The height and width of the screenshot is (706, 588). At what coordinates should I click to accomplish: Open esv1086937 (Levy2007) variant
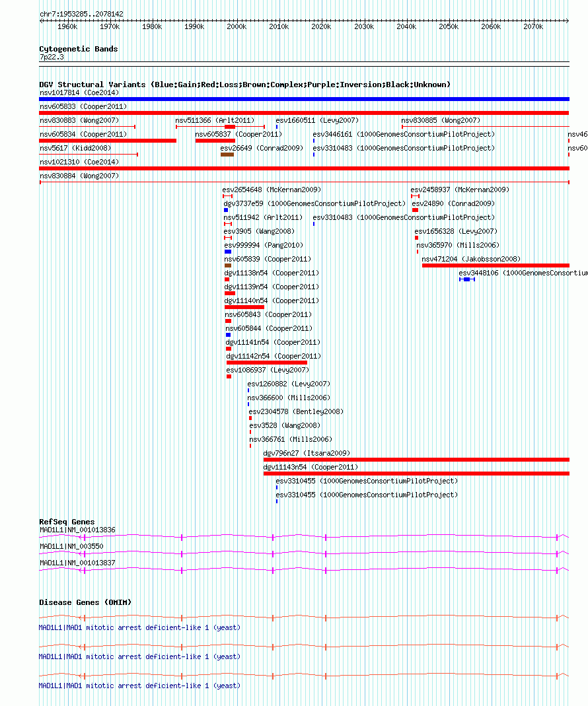click(x=268, y=370)
